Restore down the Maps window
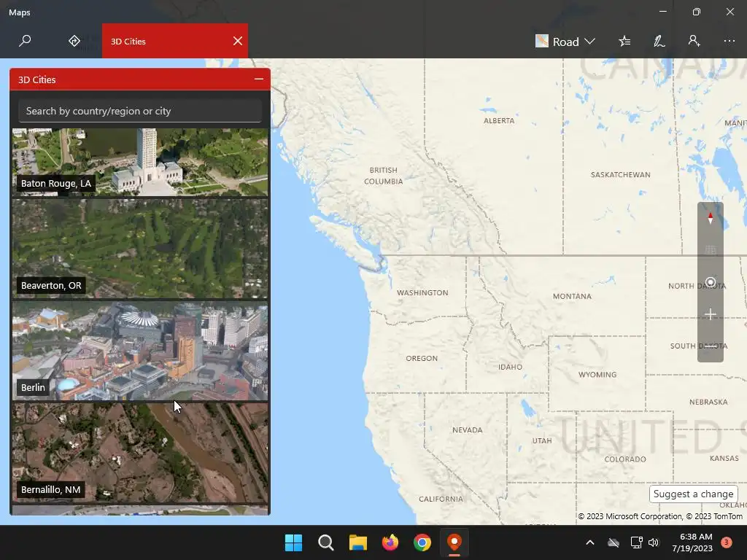Screen dimensions: 747x560 click(x=697, y=12)
